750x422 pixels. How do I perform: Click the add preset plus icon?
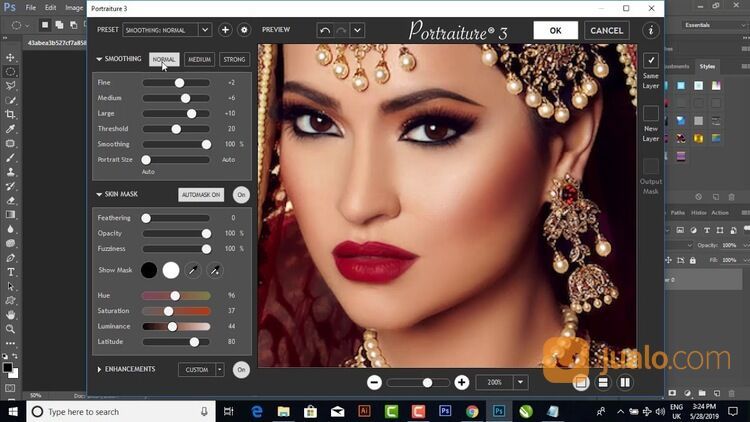coord(225,30)
